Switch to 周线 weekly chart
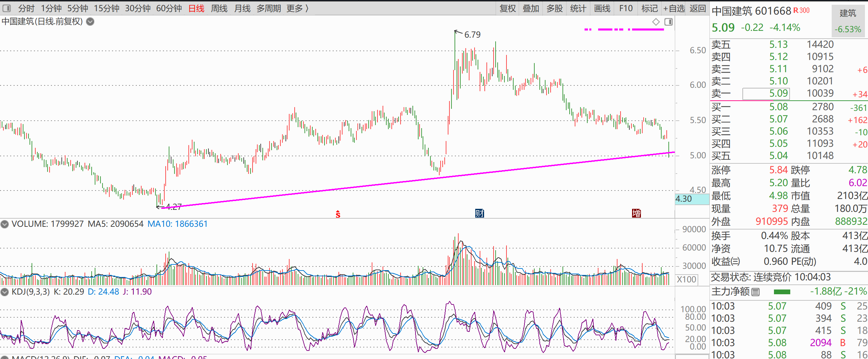 [x=219, y=8]
